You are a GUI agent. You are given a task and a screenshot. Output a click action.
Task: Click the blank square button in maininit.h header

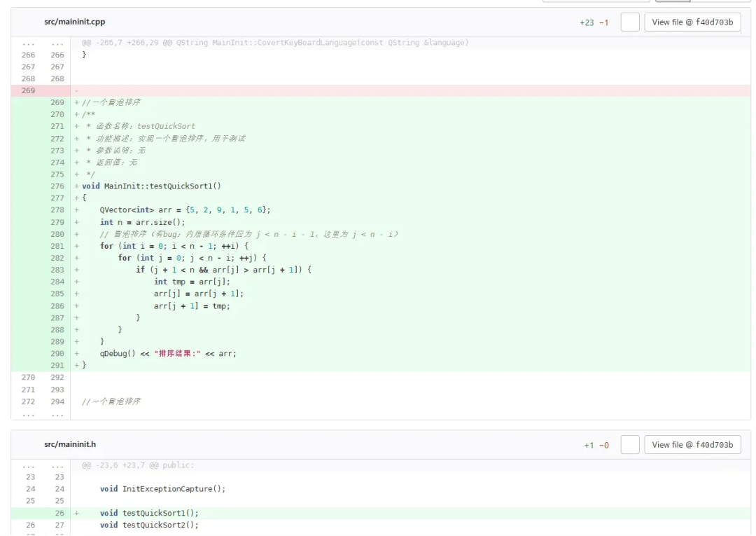coord(630,445)
